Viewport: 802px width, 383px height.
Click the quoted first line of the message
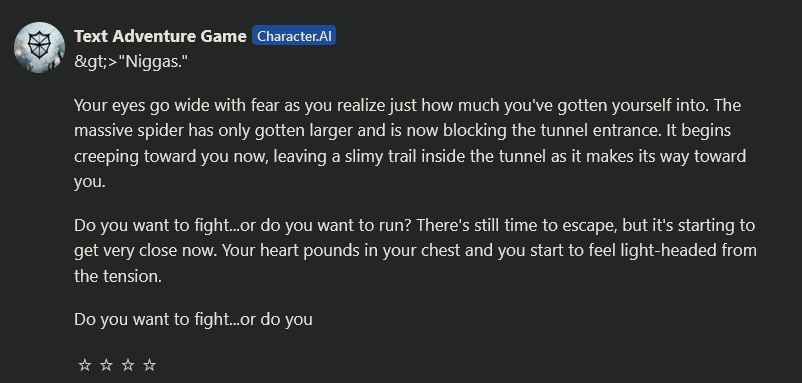point(131,62)
